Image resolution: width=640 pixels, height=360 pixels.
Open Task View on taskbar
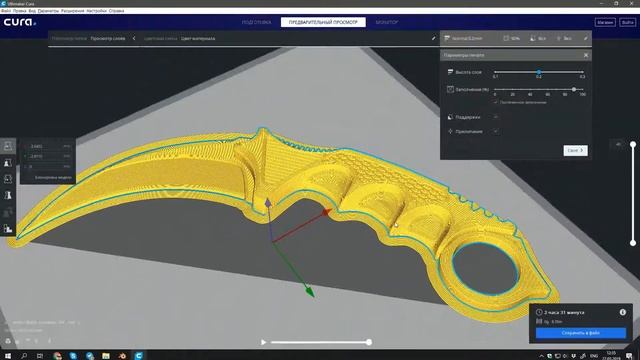[40, 356]
